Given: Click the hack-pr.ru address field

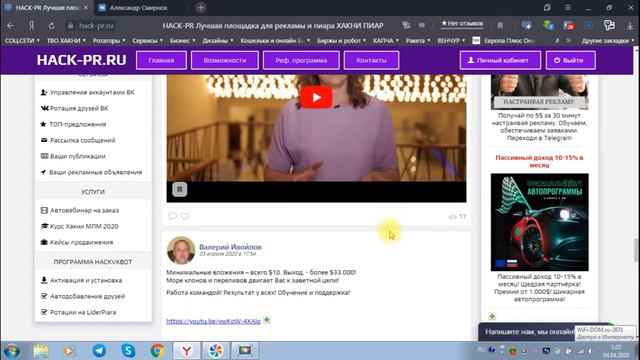Looking at the screenshot, I should click(96, 25).
